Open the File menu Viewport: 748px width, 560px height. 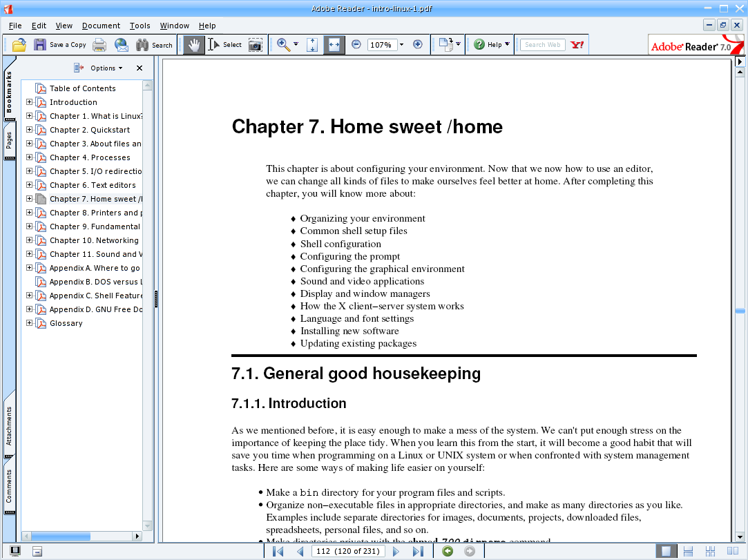pos(15,26)
